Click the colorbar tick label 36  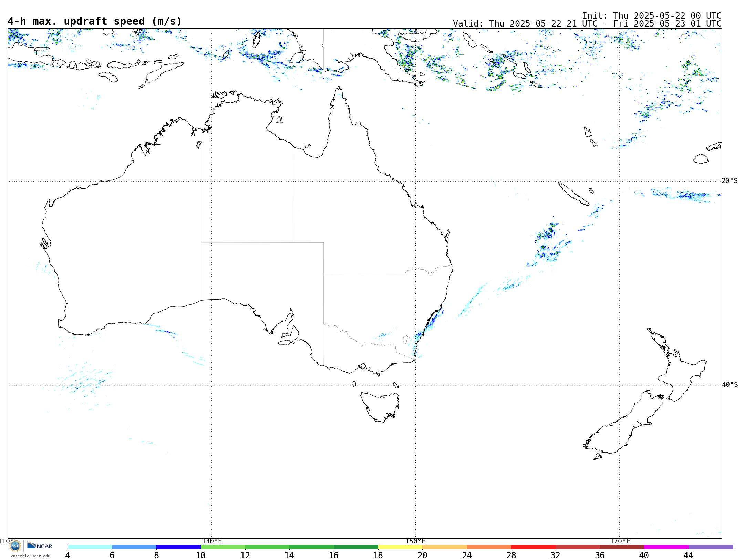[600, 555]
